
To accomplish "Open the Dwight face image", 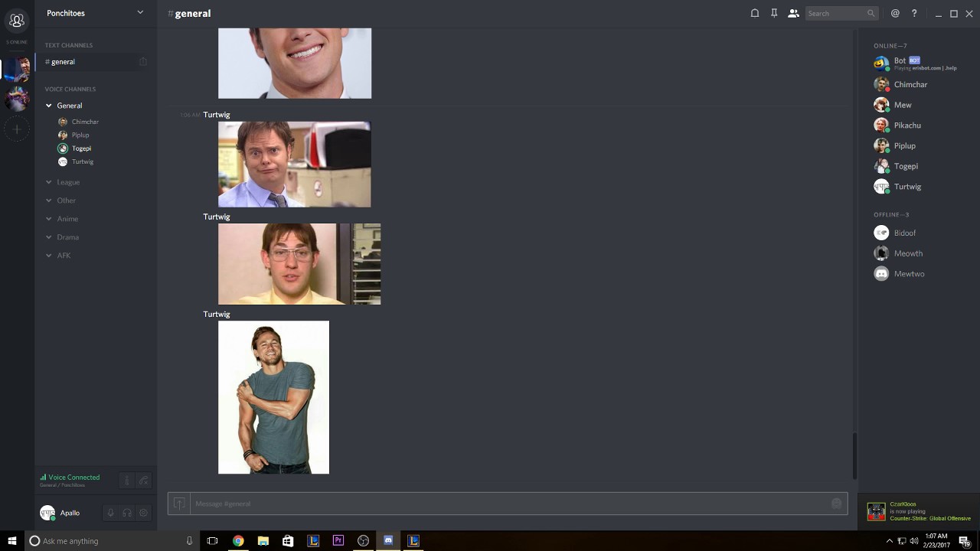I will (294, 165).
